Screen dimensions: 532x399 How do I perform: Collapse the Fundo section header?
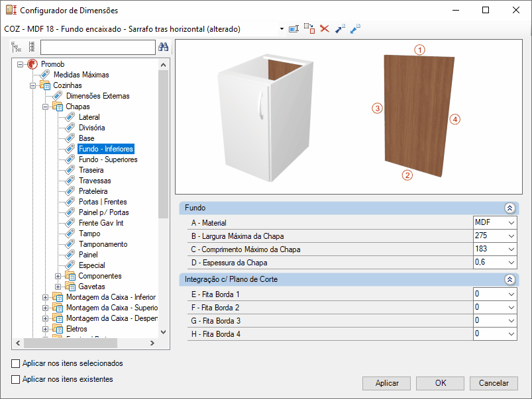tap(509, 208)
